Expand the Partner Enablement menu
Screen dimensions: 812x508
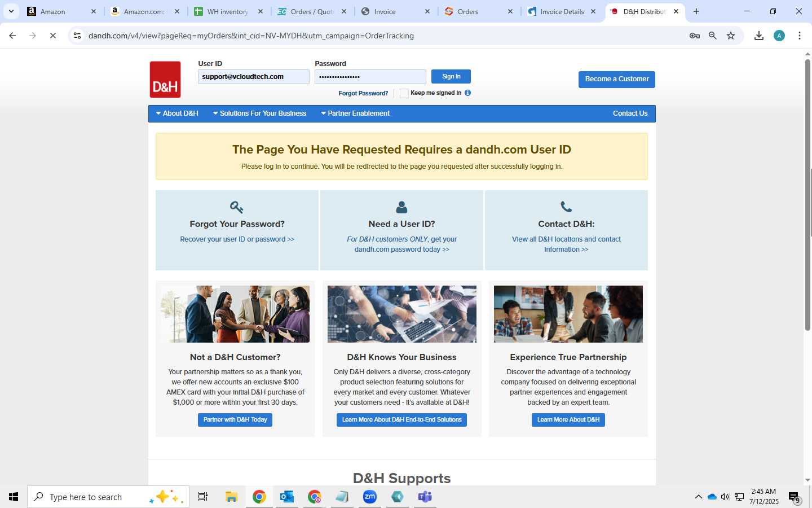(355, 113)
